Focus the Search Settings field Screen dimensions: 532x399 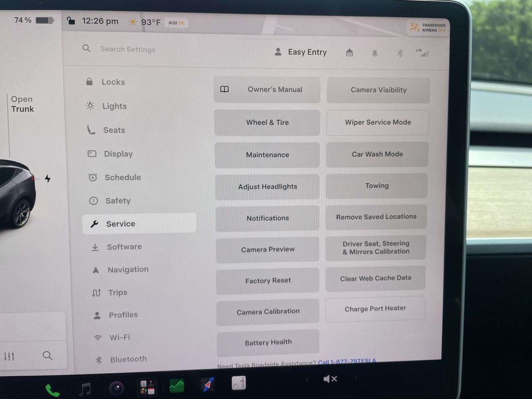tap(128, 49)
